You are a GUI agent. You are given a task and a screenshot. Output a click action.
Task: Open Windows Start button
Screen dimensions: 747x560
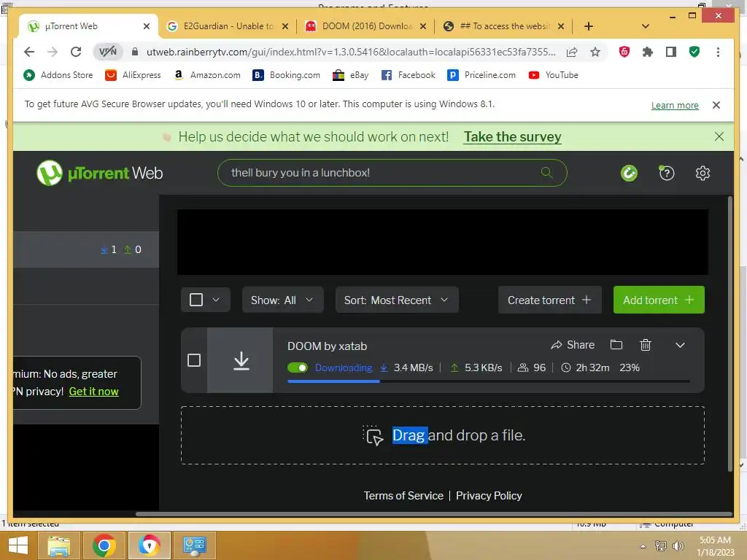(18, 545)
